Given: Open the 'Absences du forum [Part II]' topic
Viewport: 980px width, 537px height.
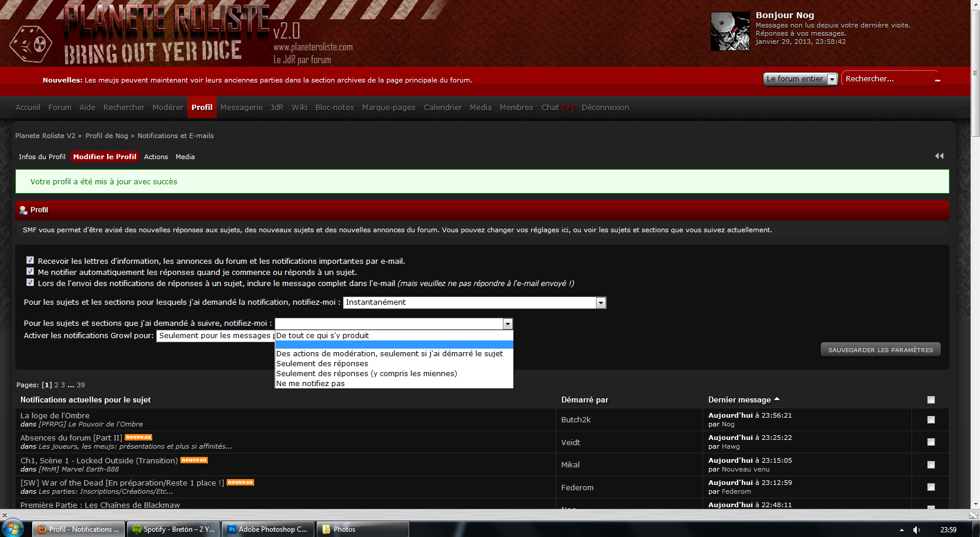Looking at the screenshot, I should (x=71, y=438).
